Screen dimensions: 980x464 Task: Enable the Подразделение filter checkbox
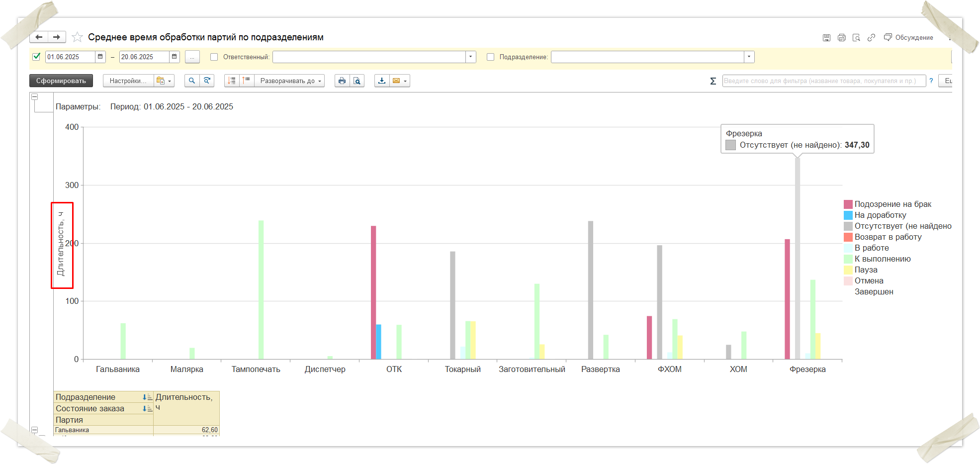491,57
